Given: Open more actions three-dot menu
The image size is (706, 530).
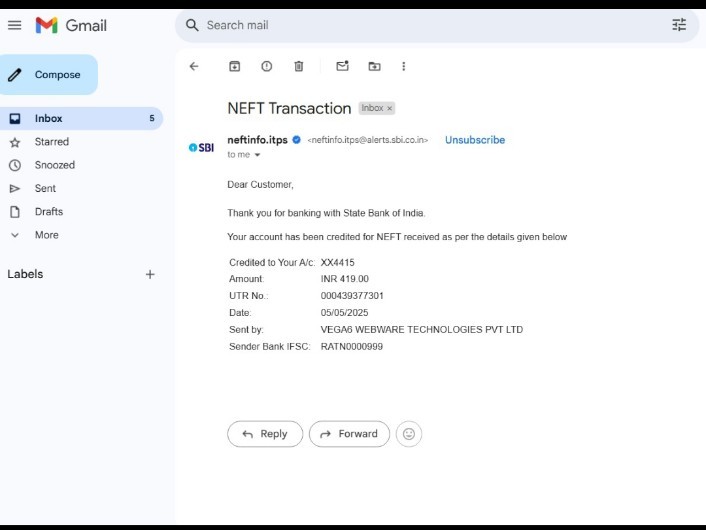Looking at the screenshot, I should (x=403, y=66).
